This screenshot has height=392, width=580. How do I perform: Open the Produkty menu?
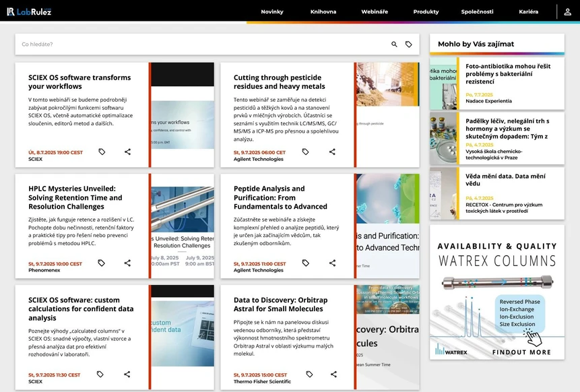pyautogui.click(x=426, y=11)
